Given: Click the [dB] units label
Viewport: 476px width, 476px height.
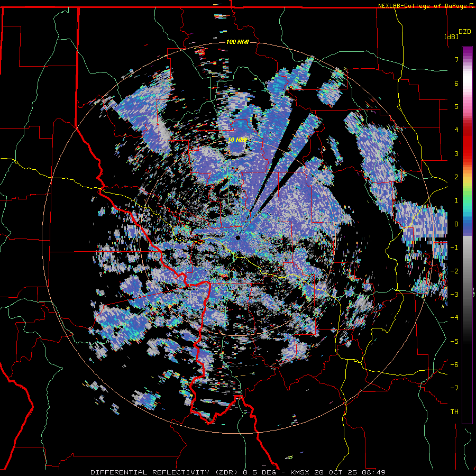Looking at the screenshot, I should (451, 36).
